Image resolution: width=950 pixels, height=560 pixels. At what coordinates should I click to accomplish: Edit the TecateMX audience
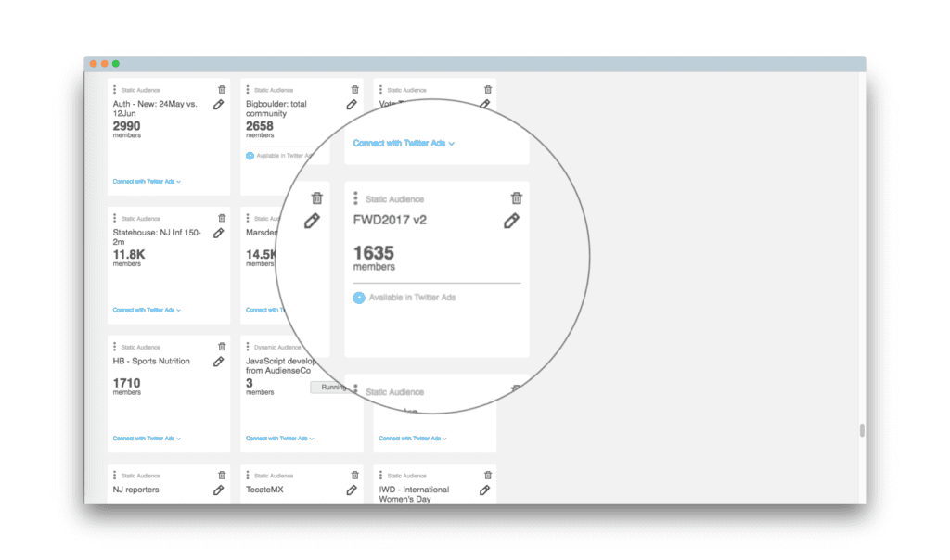point(352,490)
